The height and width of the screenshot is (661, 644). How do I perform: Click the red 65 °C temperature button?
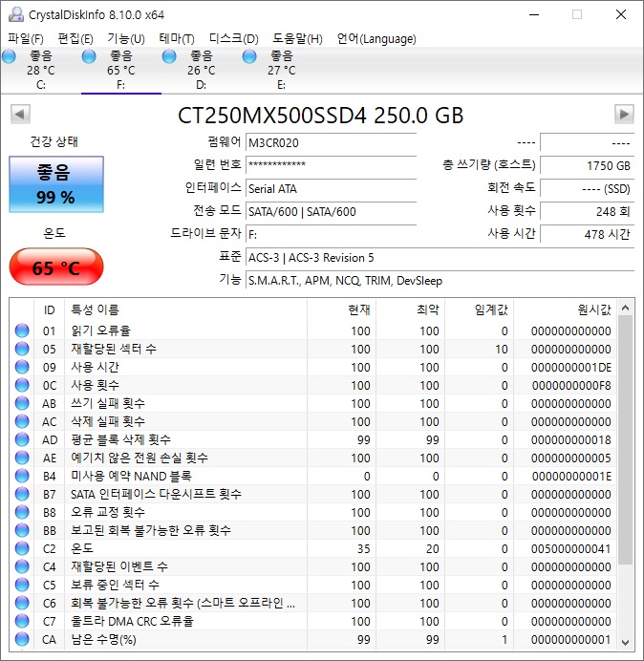pyautogui.click(x=56, y=267)
